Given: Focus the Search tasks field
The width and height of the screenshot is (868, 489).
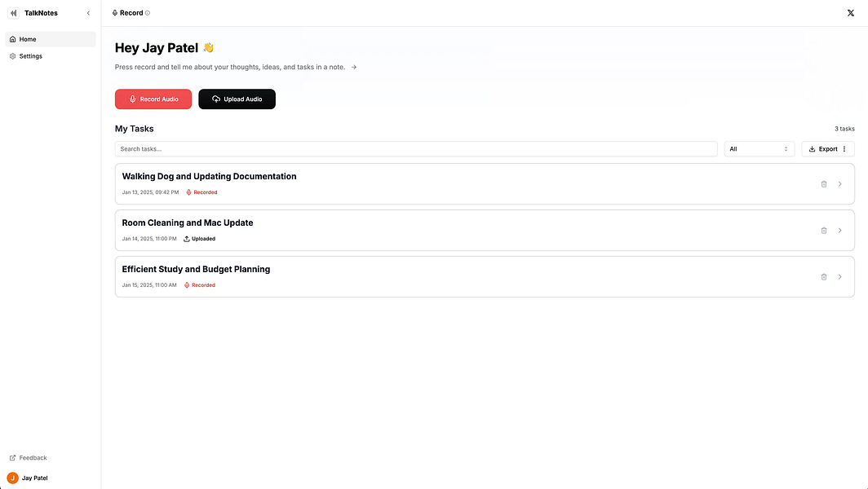Looking at the screenshot, I should point(416,149).
